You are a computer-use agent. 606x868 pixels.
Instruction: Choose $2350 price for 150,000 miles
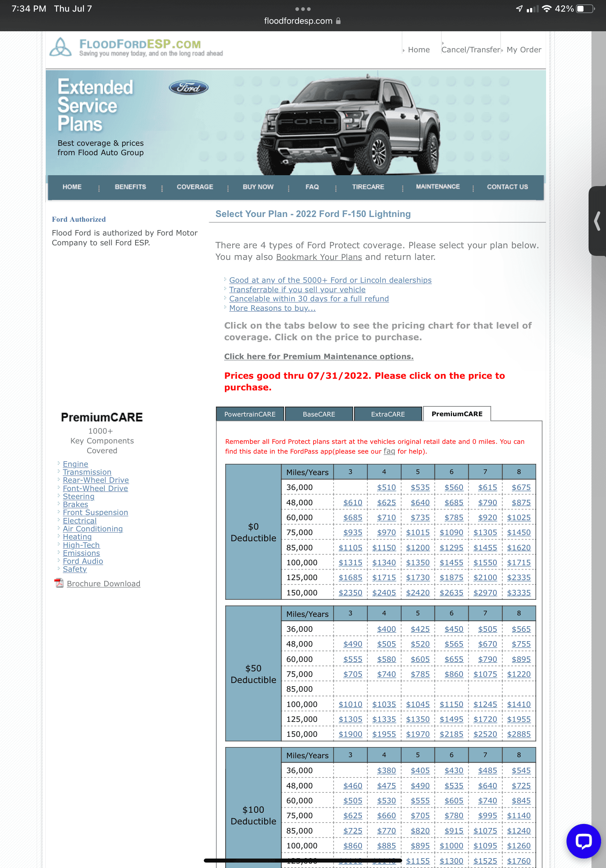pyautogui.click(x=350, y=592)
